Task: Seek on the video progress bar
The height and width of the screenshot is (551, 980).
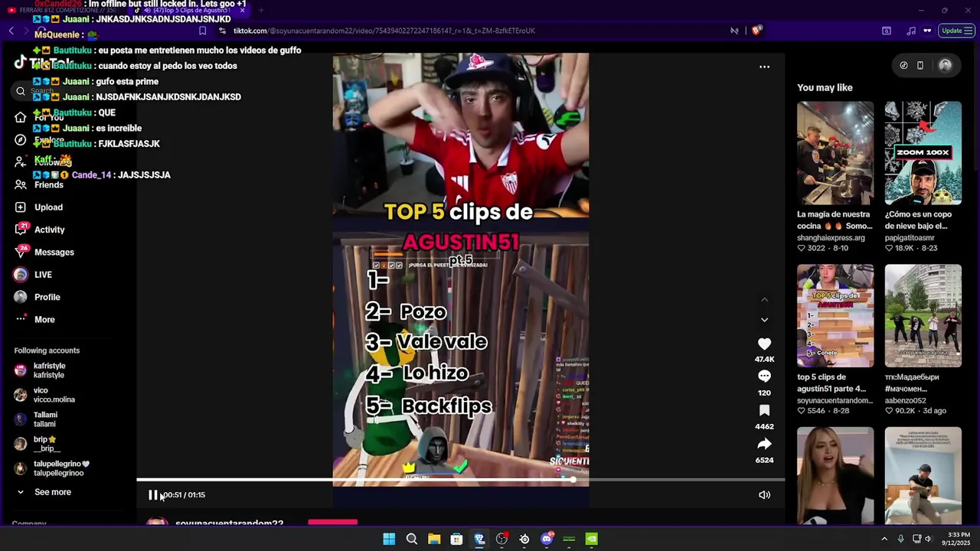Action: pyautogui.click(x=460, y=480)
